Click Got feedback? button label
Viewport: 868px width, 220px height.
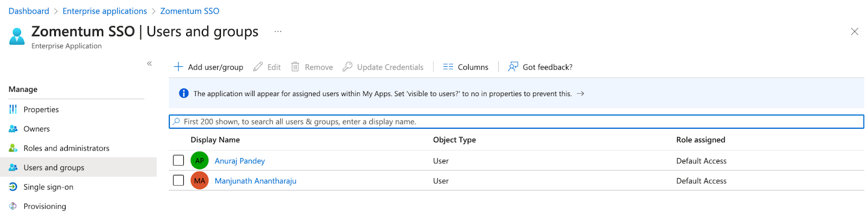point(547,67)
